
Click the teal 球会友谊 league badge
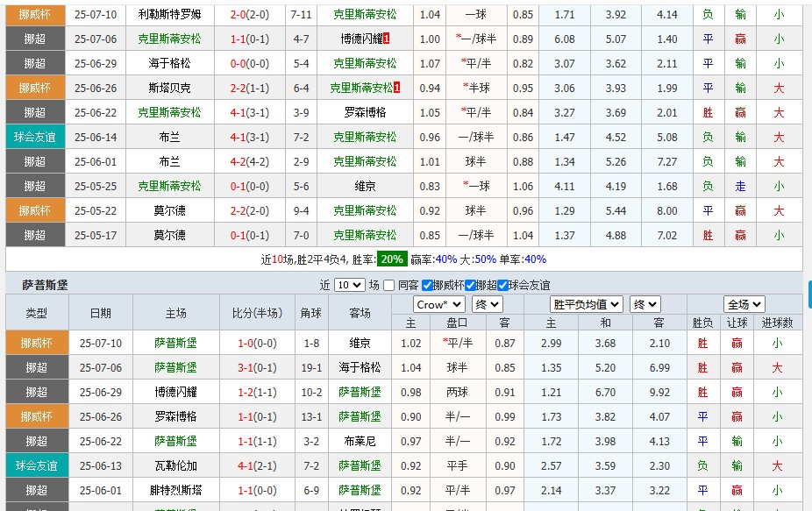pyautogui.click(x=36, y=136)
